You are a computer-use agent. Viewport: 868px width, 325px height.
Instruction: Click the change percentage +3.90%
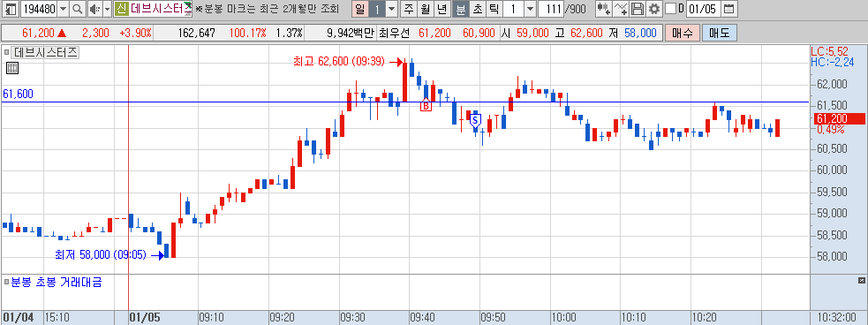[x=135, y=33]
